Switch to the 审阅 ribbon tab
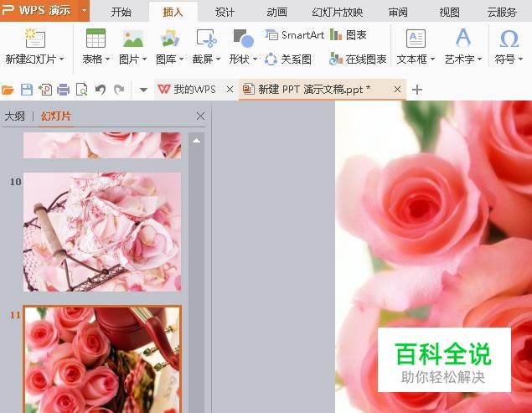The width and height of the screenshot is (532, 413). tap(398, 13)
